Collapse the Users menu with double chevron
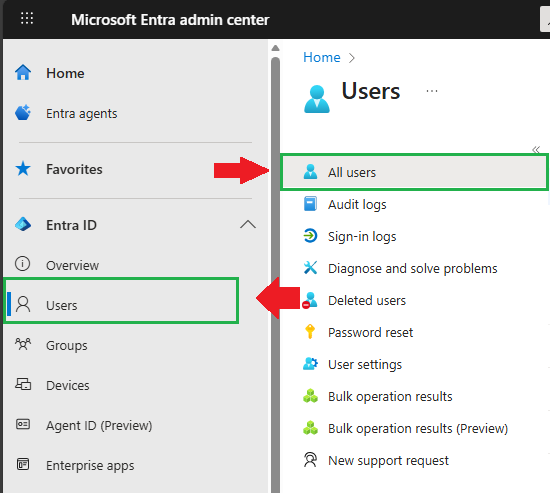 coord(536,150)
